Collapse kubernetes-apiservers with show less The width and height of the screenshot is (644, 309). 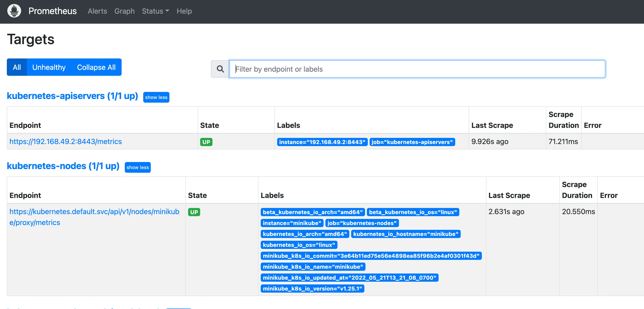click(x=156, y=97)
